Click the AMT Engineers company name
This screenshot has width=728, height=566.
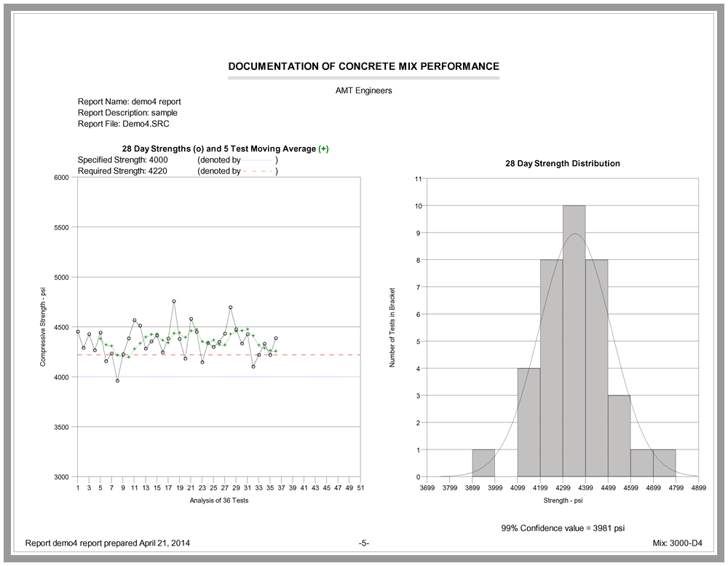point(363,90)
